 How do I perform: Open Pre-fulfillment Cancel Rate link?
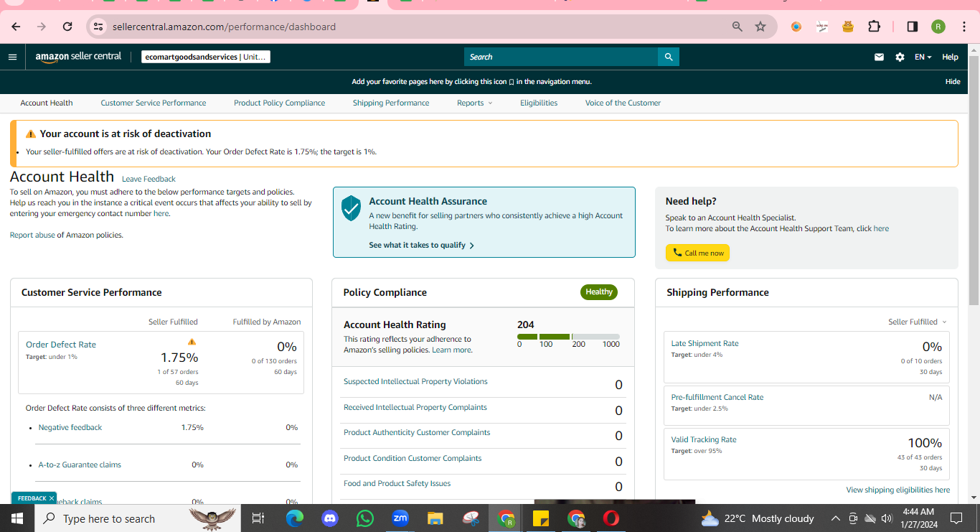pyautogui.click(x=717, y=397)
